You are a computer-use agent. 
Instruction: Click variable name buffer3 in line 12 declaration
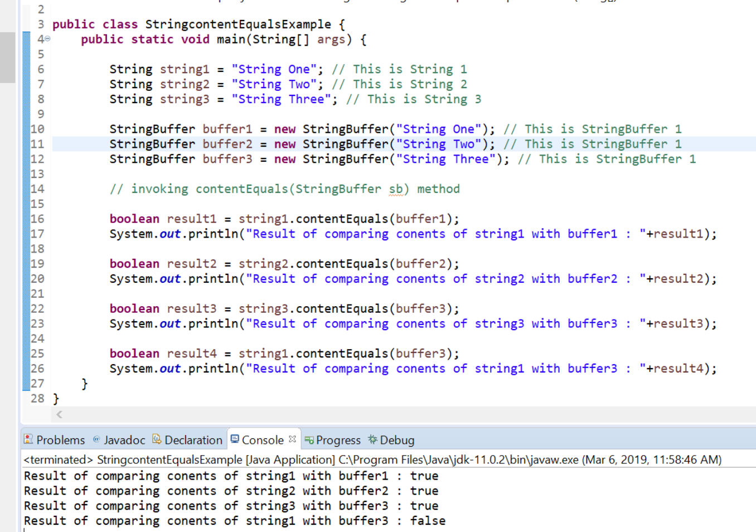[227, 159]
